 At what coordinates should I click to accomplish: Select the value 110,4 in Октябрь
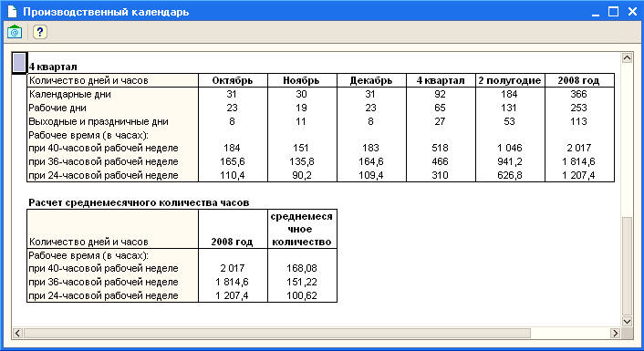tap(232, 175)
